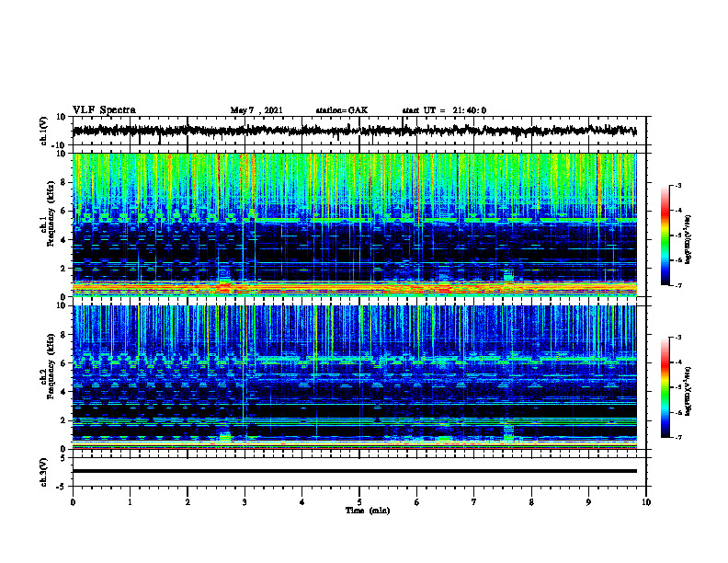
Task: Click the "2" kHz tick on ch.2 frequency axis
Action: (63, 420)
